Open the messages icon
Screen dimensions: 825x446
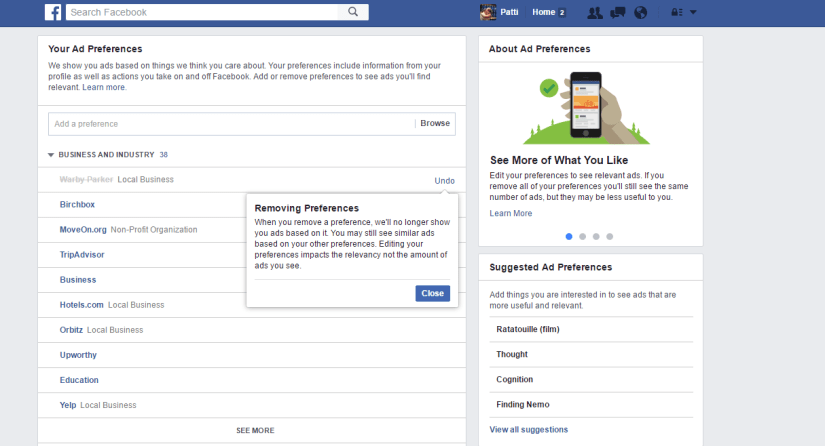tap(617, 12)
